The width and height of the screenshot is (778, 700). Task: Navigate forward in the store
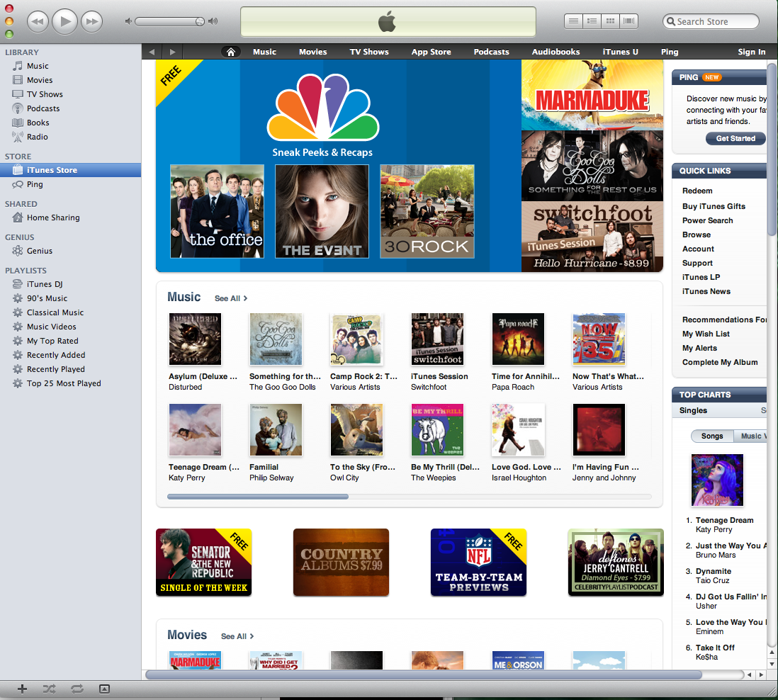point(172,52)
